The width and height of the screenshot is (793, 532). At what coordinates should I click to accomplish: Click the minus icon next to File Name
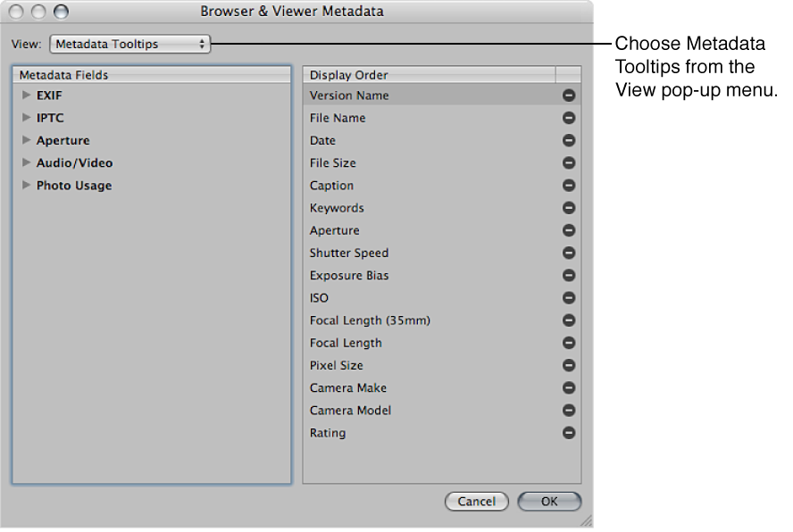(x=569, y=118)
